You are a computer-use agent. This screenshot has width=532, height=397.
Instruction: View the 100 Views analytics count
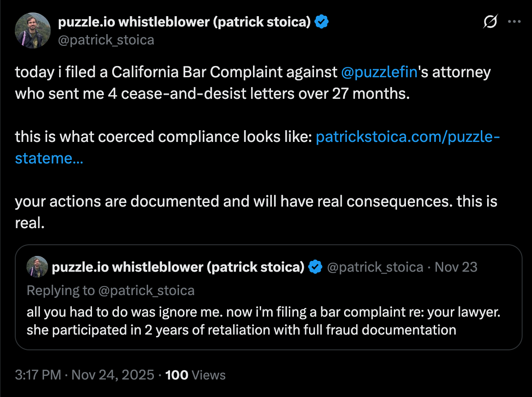click(196, 375)
